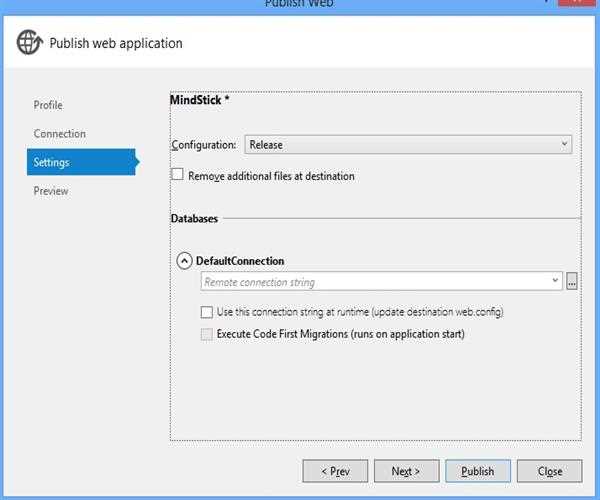Click the MindStick profile name label
Image resolution: width=600 pixels, height=500 pixels.
[x=200, y=101]
